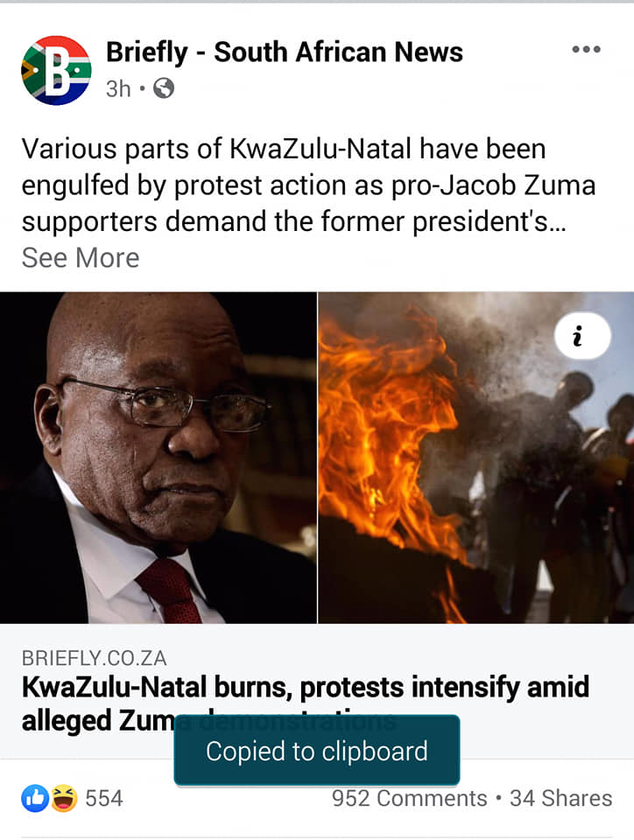View the 952 Comments
The width and height of the screenshot is (634, 840).
click(x=410, y=798)
